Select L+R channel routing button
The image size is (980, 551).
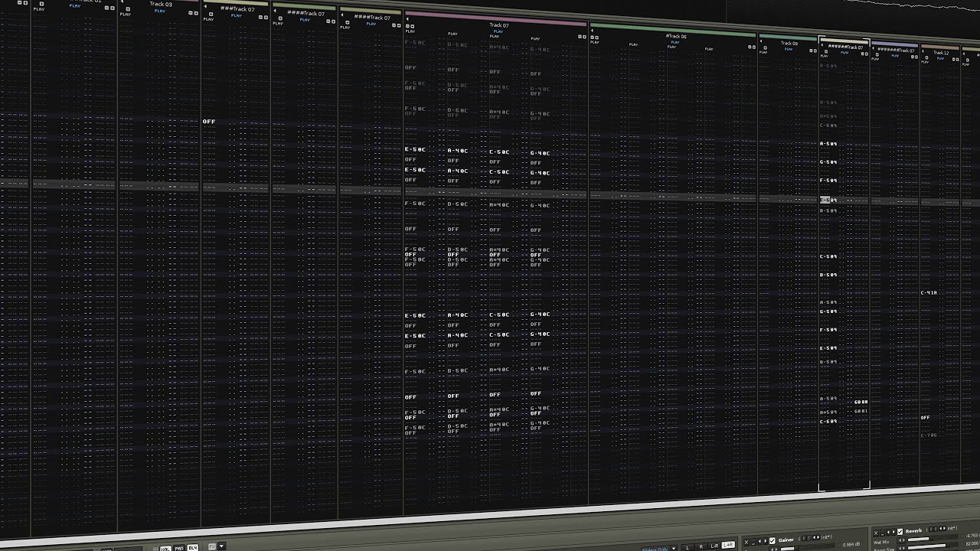728,545
